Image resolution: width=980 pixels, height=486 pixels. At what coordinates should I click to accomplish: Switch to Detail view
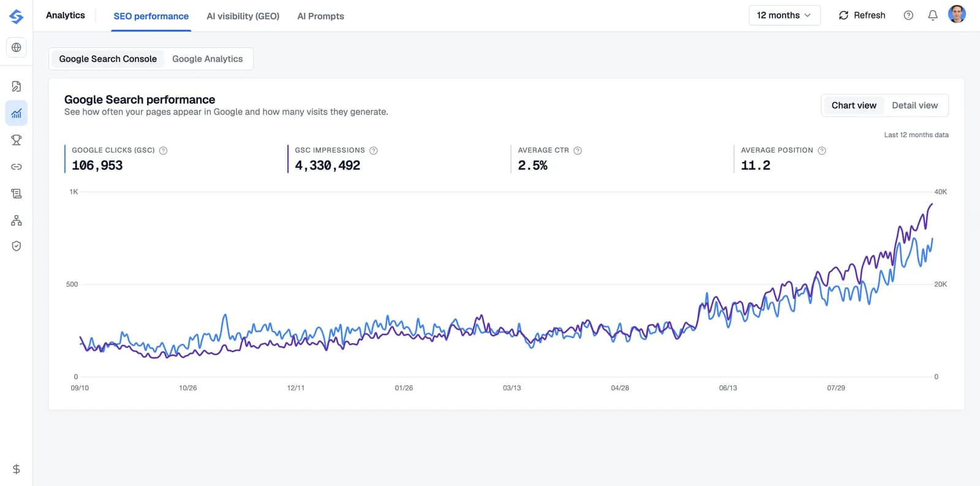tap(915, 105)
